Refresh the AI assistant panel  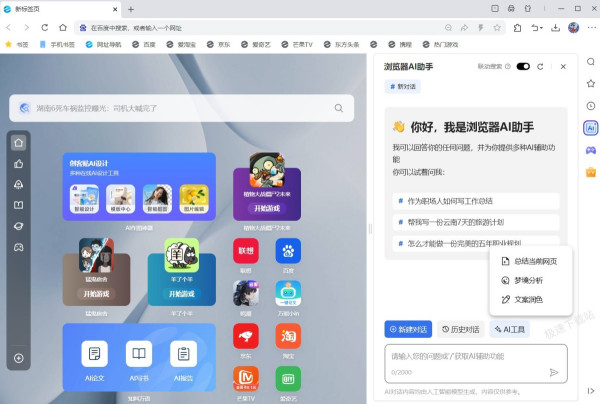540,67
